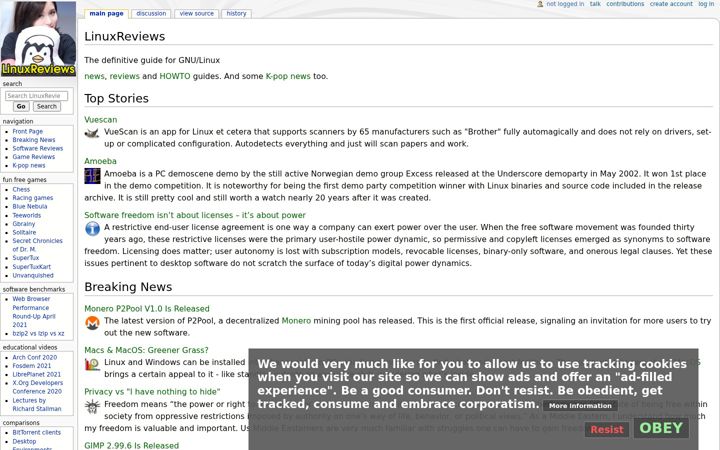The width and height of the screenshot is (720, 450).
Task: Open the Vuescan story title
Action: (x=101, y=120)
